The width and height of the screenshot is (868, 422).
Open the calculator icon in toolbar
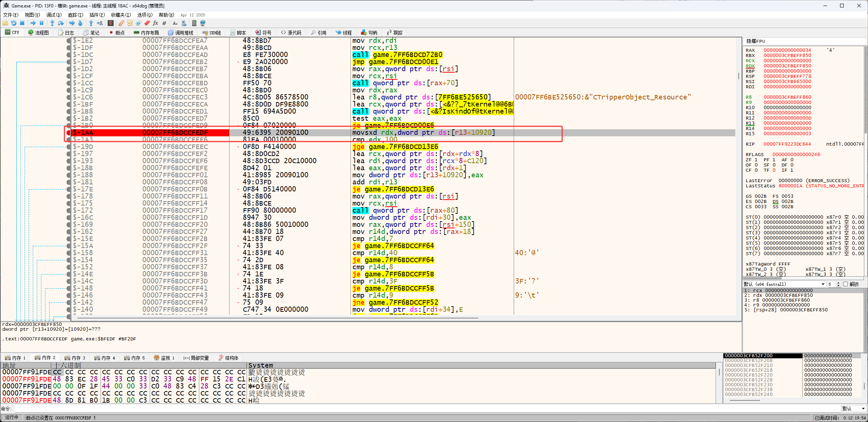pos(194,23)
